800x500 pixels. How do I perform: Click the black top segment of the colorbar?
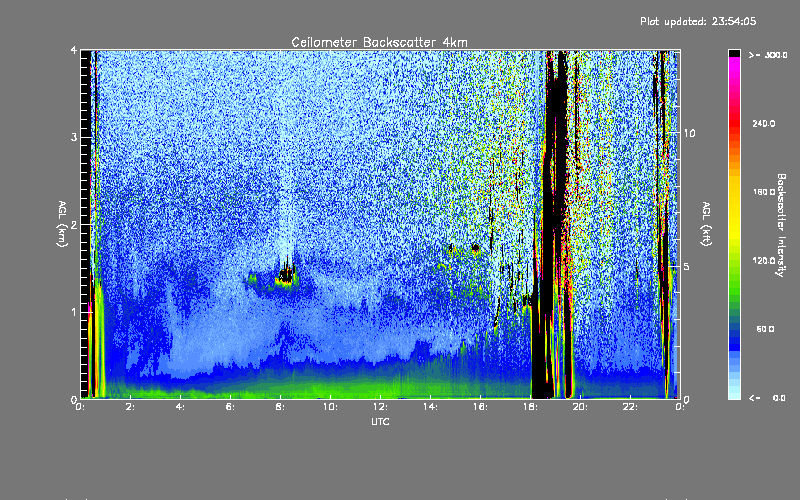(x=734, y=53)
